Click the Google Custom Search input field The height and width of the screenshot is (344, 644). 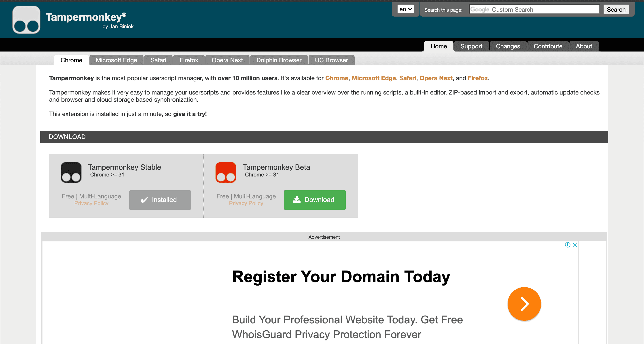(x=534, y=9)
